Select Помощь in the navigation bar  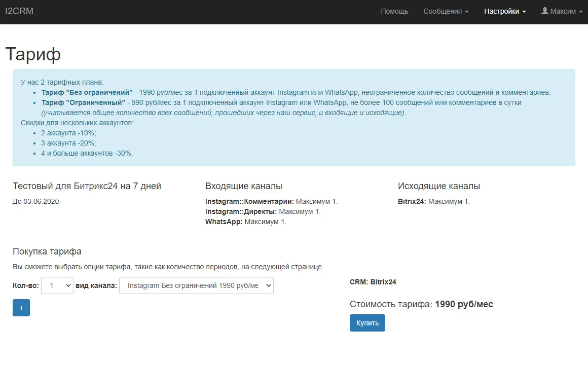394,11
